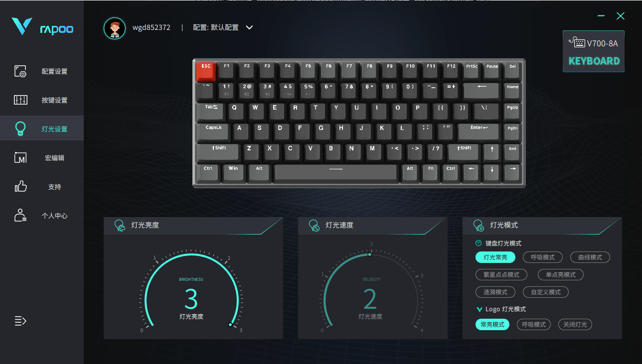Expand the 默认配置 profile dropdown arrow
642x364 pixels.
(x=250, y=27)
